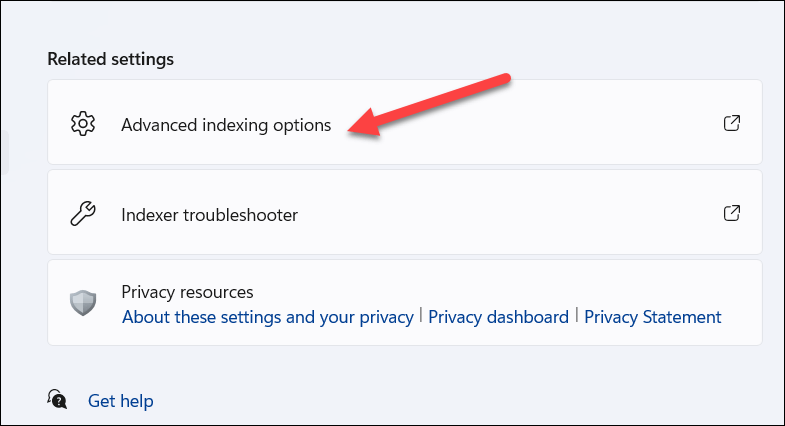Open the Privacy Statement link
The width and height of the screenshot is (785, 426).
click(x=652, y=317)
